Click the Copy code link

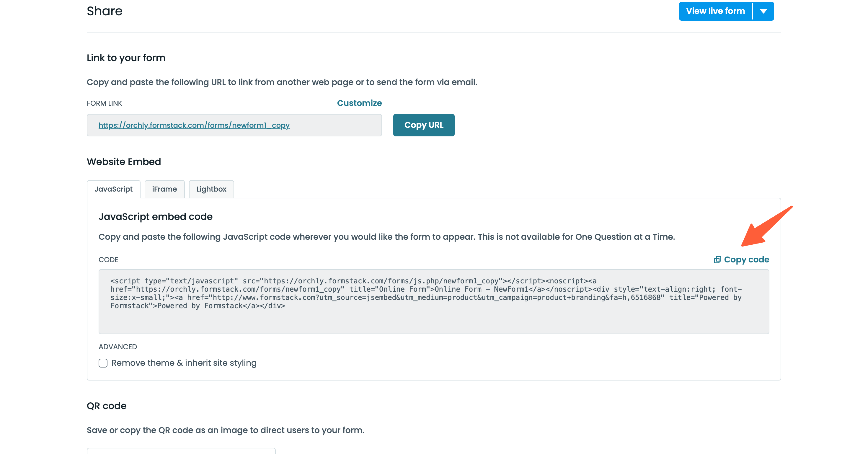point(741,260)
